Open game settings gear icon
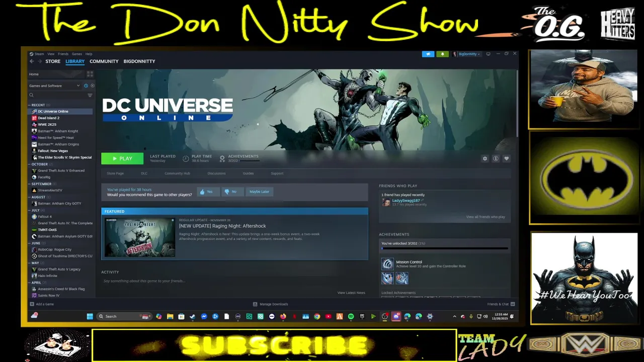Image resolution: width=644 pixels, height=362 pixels. pos(485,158)
